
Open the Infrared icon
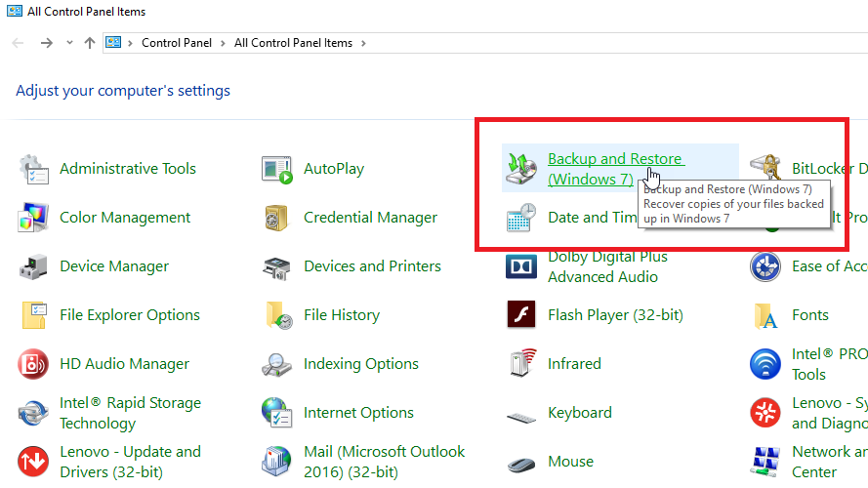(521, 364)
